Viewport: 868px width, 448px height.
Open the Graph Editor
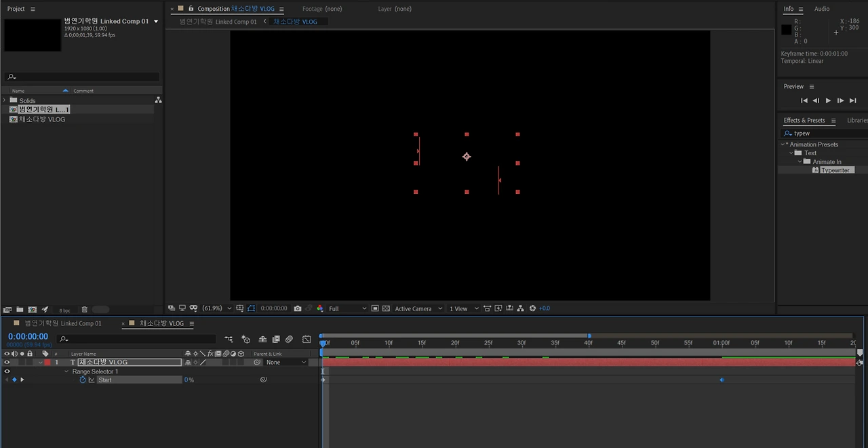tap(307, 339)
